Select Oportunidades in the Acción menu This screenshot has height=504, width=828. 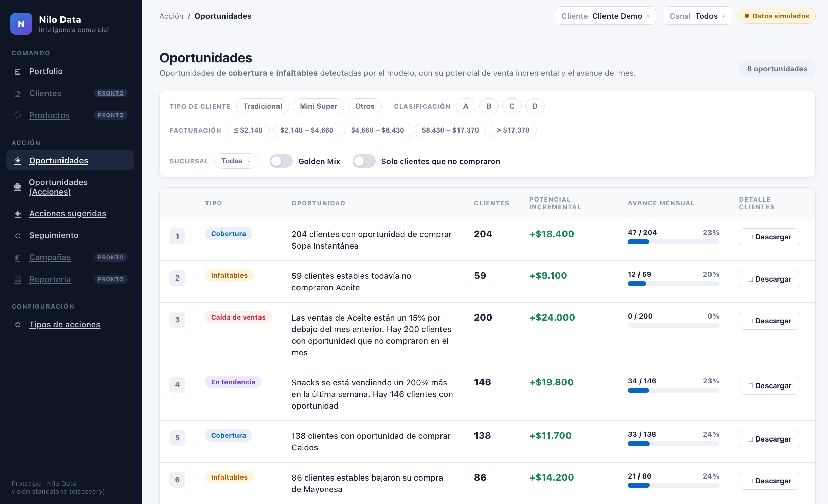(x=70, y=160)
